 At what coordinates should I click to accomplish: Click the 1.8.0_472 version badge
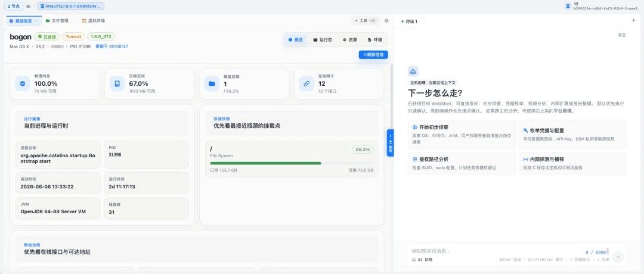click(x=101, y=37)
